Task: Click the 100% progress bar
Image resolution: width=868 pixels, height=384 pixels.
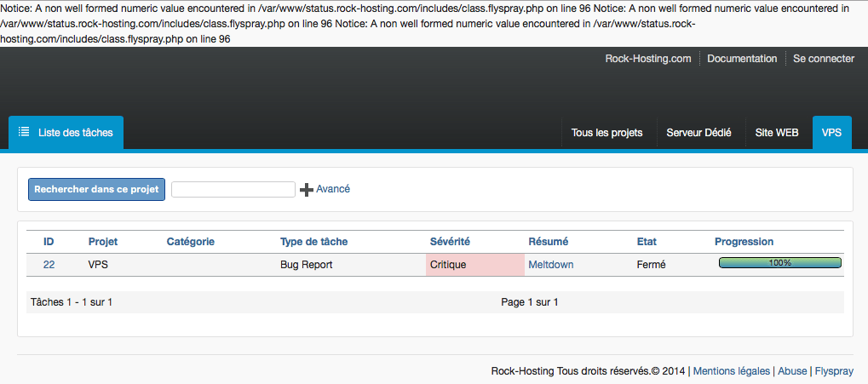Action: click(x=779, y=263)
